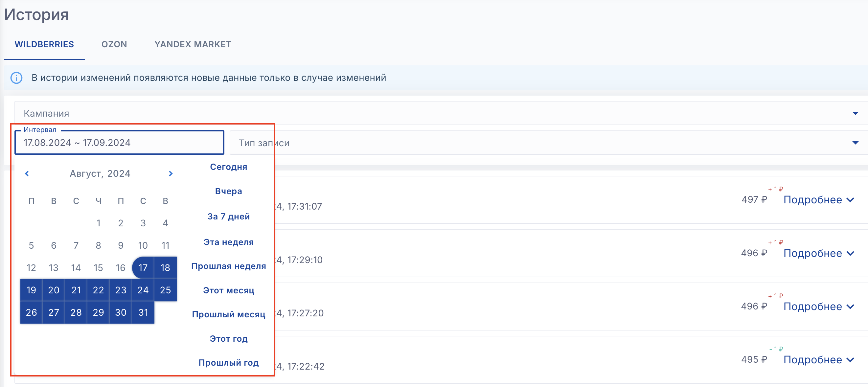Select the Прошлый месяц preset

[x=228, y=314]
